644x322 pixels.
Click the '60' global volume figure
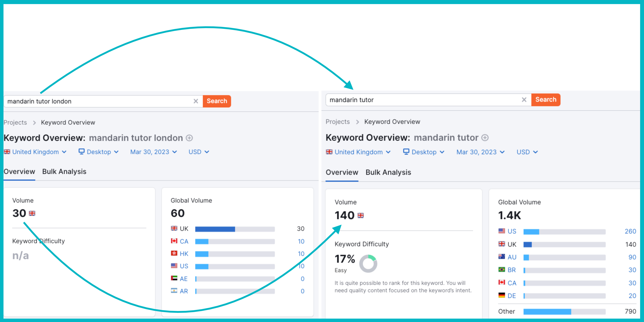178,213
